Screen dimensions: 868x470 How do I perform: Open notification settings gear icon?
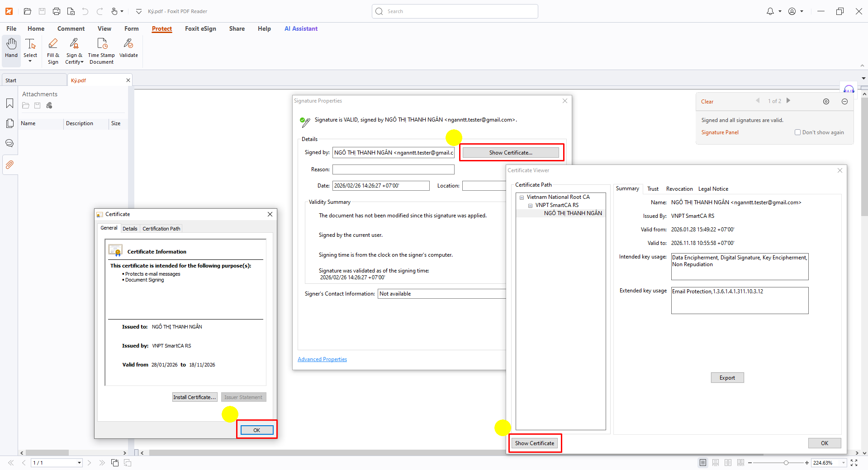[x=826, y=102]
